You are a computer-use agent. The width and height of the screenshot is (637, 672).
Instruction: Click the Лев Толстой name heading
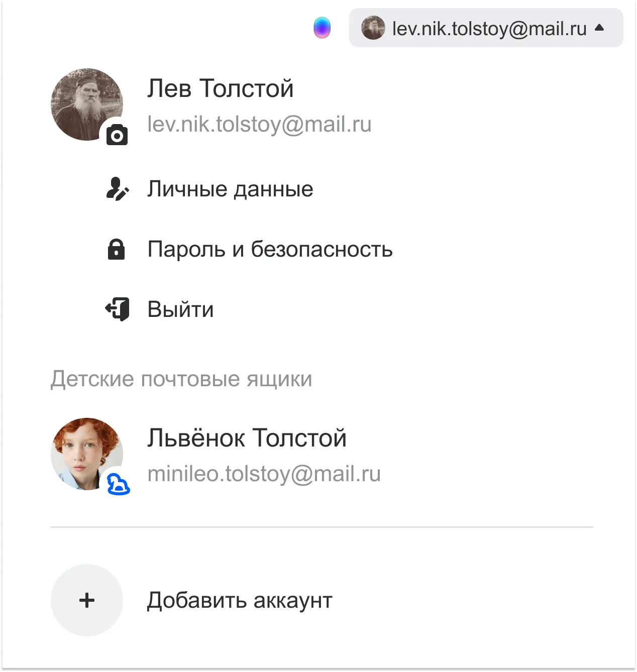coord(220,88)
